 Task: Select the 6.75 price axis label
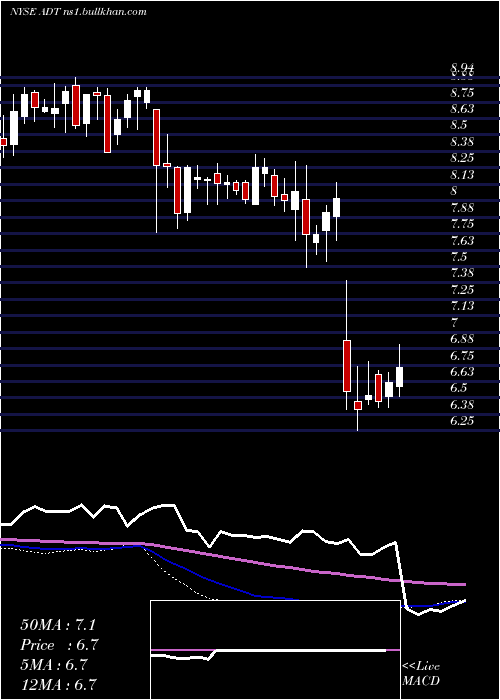[462, 356]
